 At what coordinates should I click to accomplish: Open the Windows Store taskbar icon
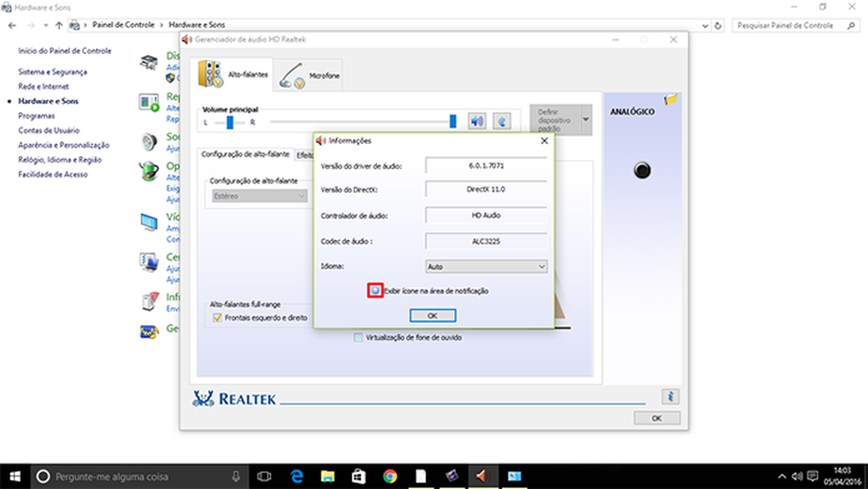(x=359, y=477)
